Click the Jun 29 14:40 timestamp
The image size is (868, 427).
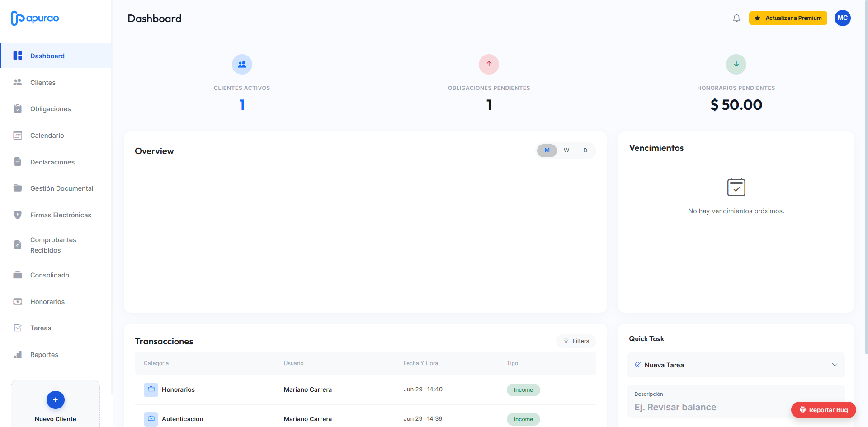click(423, 389)
